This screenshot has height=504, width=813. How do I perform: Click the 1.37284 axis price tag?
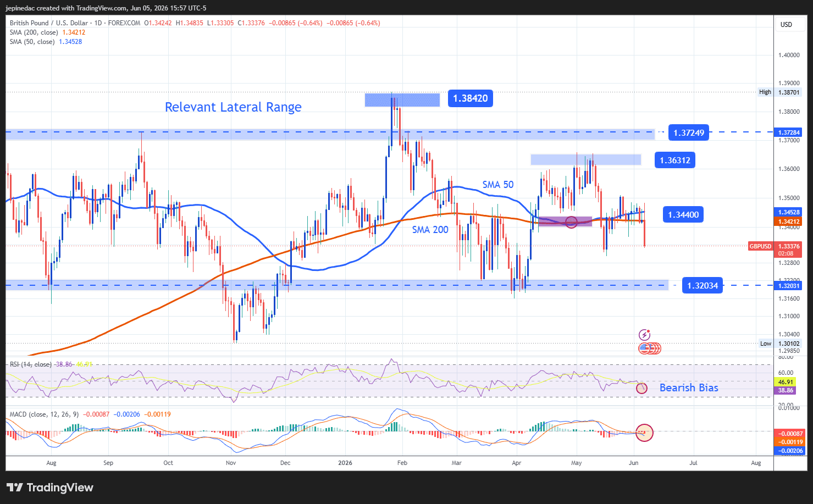[x=788, y=132]
